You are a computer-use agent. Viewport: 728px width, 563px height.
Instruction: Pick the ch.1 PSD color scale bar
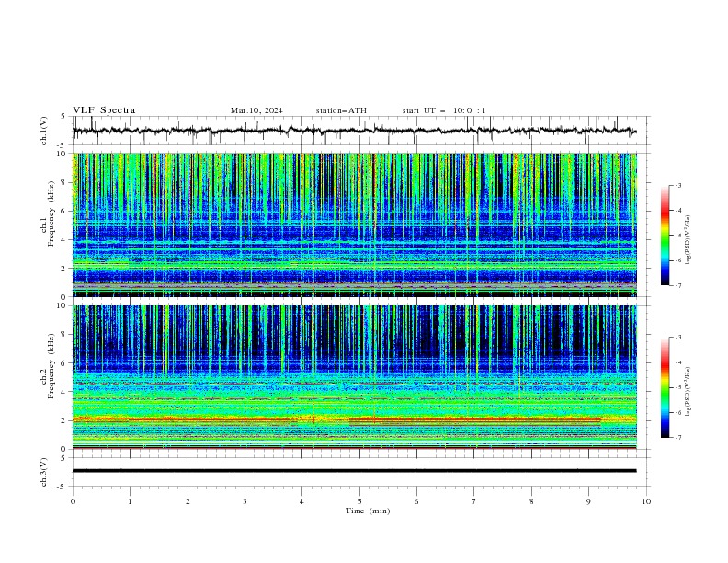click(x=665, y=235)
